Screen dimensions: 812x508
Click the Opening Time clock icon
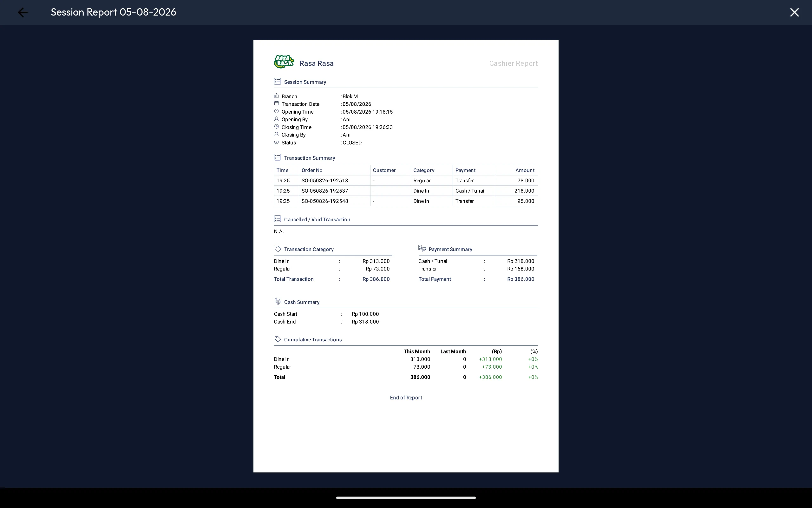point(277,111)
